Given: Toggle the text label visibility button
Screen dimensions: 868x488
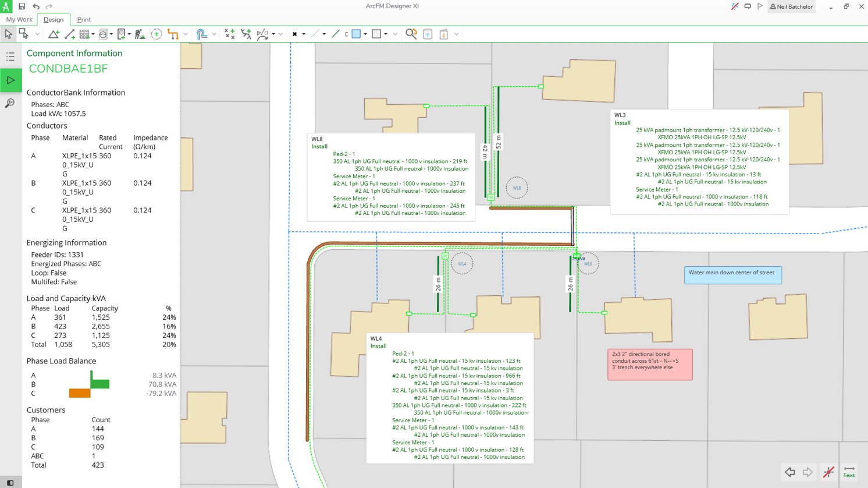Looking at the screenshot, I should pos(849,472).
